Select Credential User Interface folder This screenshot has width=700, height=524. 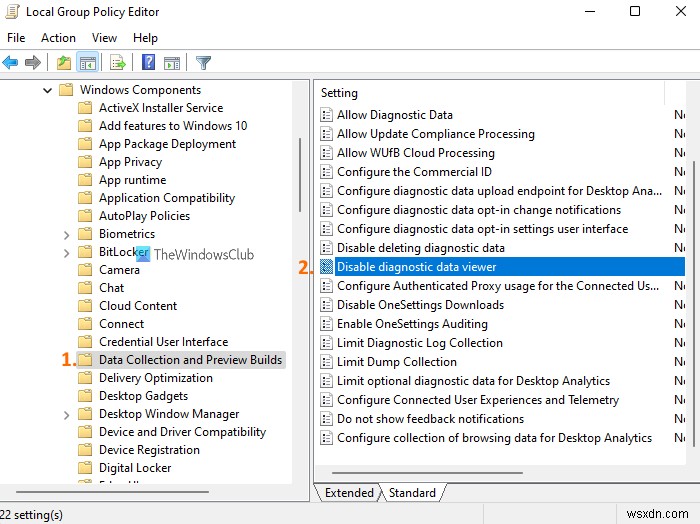[163, 341]
